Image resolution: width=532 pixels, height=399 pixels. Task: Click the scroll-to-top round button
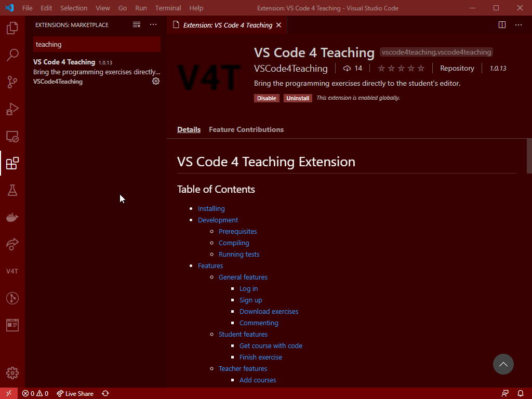503,364
